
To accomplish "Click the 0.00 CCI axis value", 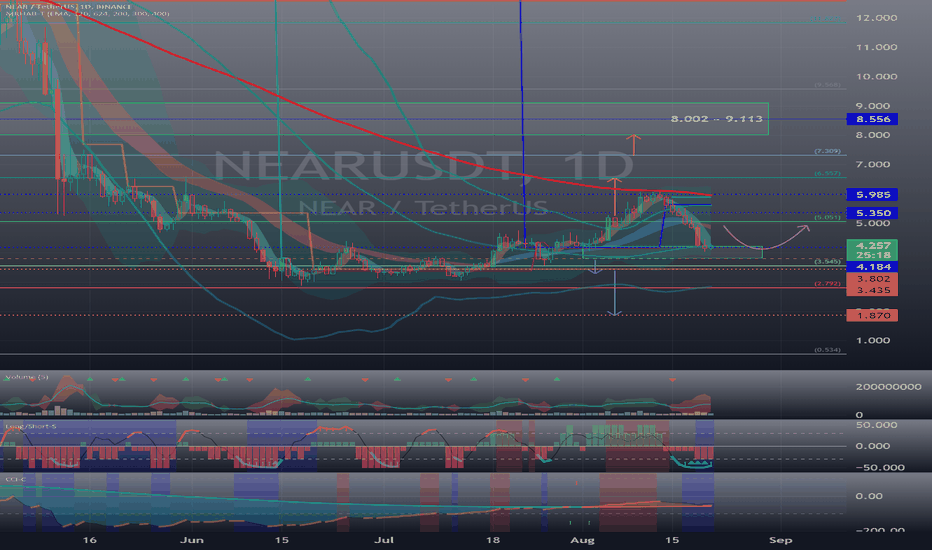I will [868, 496].
